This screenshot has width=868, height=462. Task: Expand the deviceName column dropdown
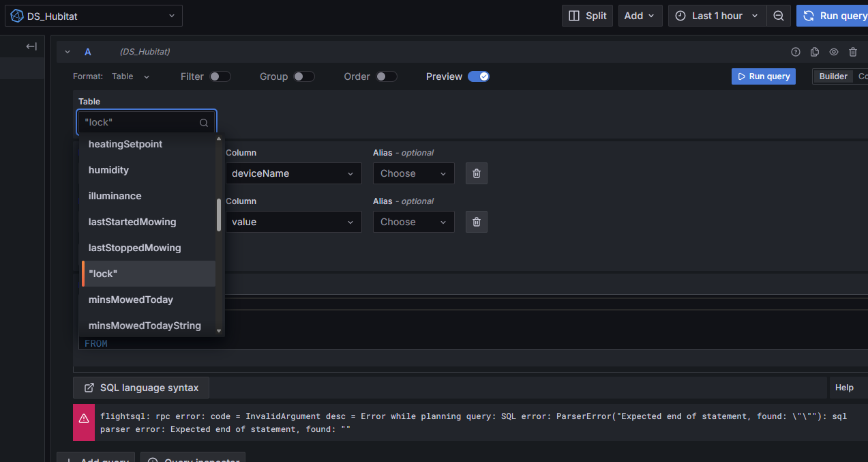pos(293,173)
